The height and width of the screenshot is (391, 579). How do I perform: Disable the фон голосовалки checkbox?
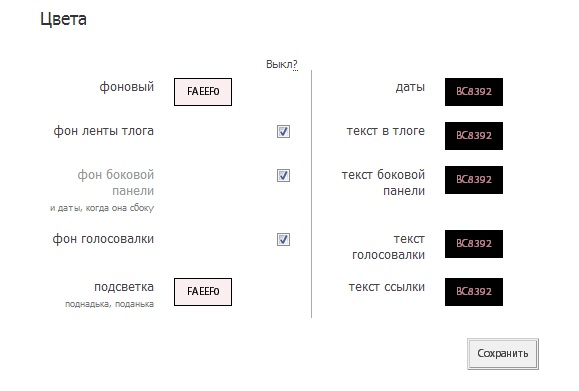tap(283, 240)
